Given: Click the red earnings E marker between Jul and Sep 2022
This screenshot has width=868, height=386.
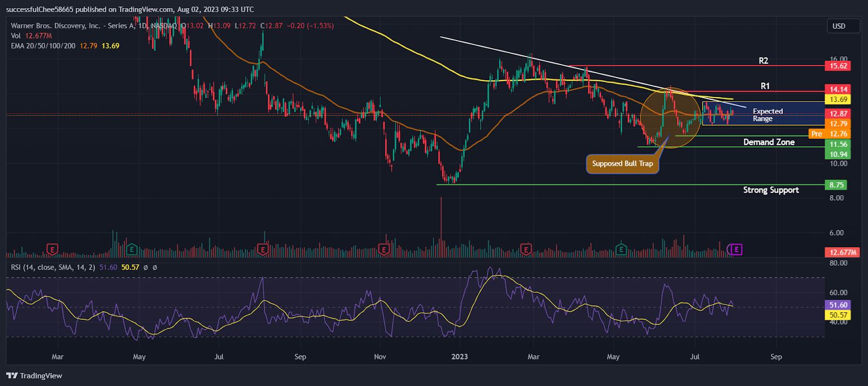Looking at the screenshot, I should coord(263,249).
